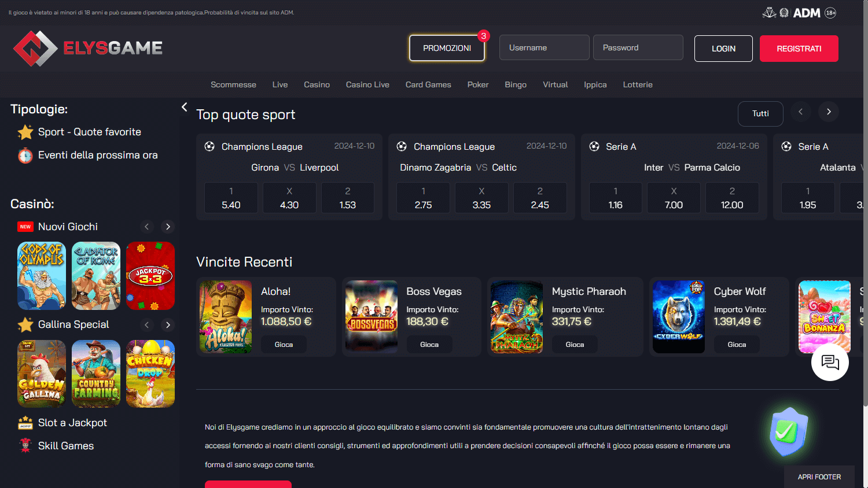Open the Live menu item
The width and height of the screenshot is (868, 488).
(x=280, y=84)
